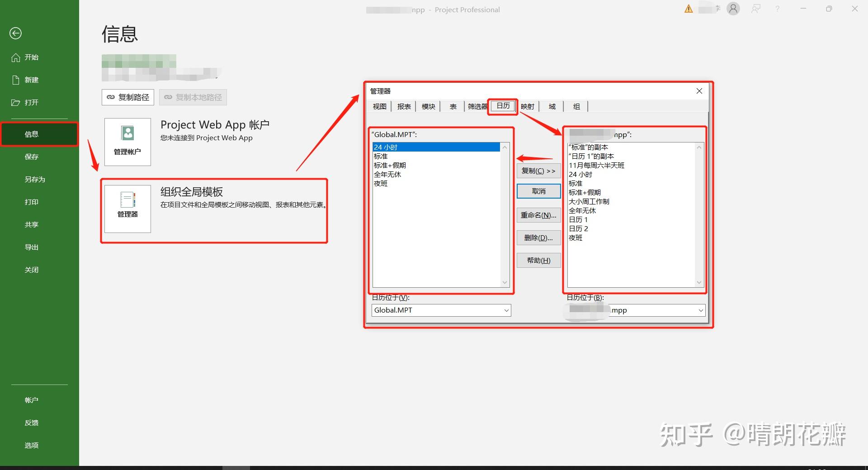Switch to the 视图 tab in 管理器
The width and height of the screenshot is (868, 470).
380,106
